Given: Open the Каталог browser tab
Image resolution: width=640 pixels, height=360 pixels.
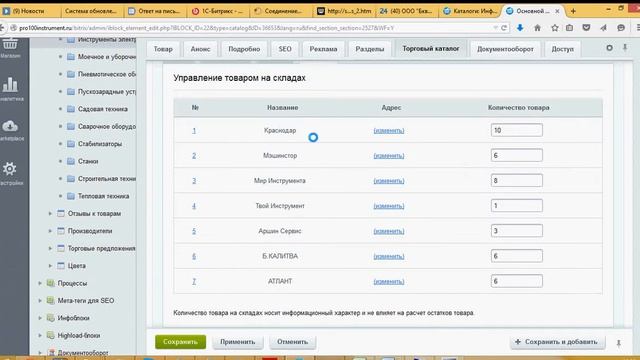Looking at the screenshot, I should click(470, 11).
